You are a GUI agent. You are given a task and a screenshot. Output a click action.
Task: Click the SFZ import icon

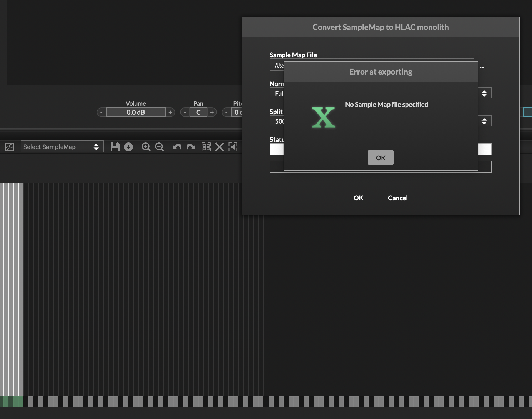pos(9,147)
